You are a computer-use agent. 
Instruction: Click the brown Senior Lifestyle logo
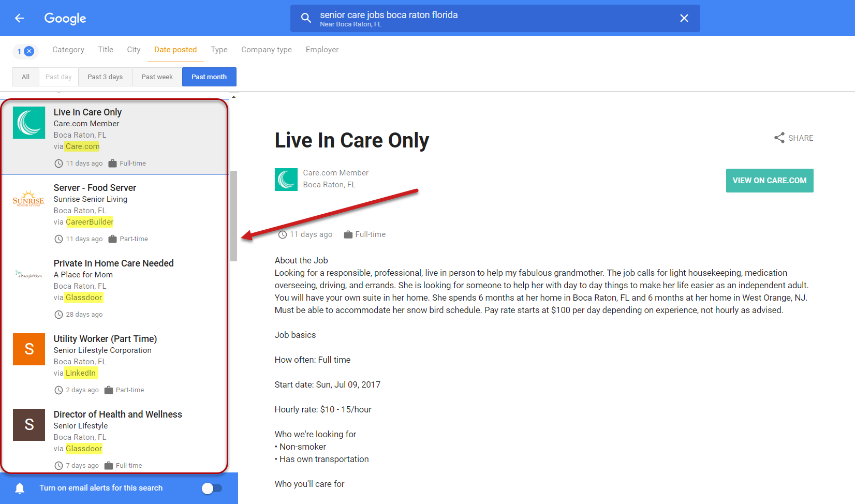(x=29, y=425)
